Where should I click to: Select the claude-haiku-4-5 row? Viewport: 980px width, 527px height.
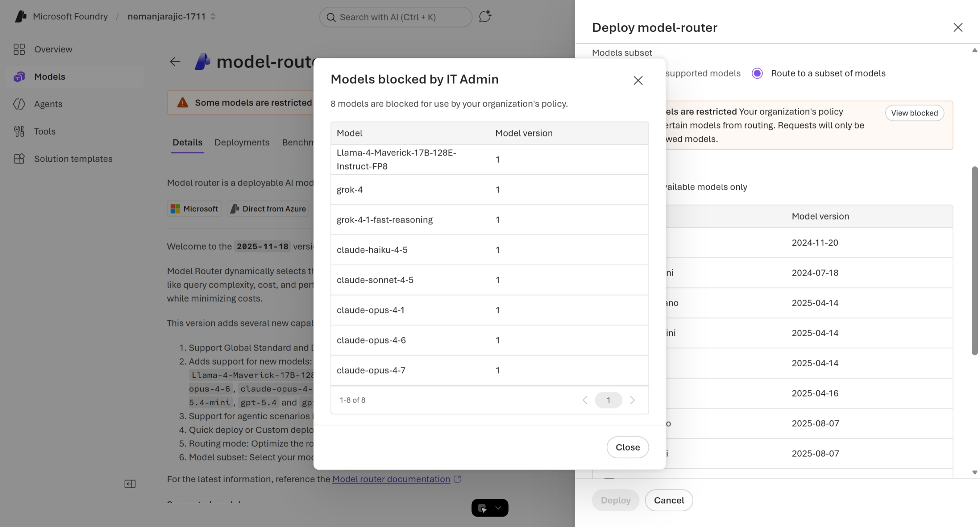[490, 250]
